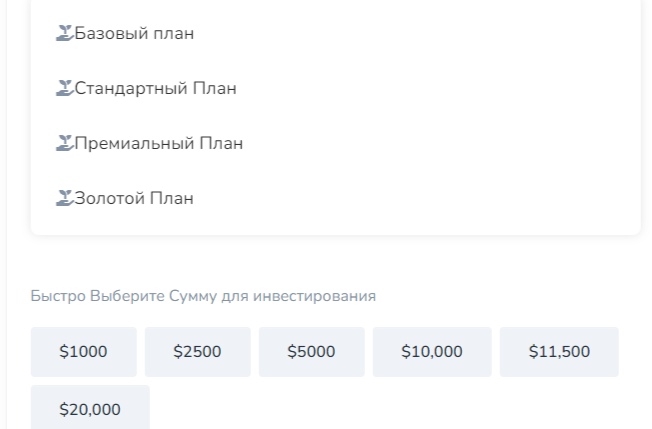Click the icon beside Премиальный План
Image resolution: width=652 pixels, height=429 pixels.
tap(65, 144)
